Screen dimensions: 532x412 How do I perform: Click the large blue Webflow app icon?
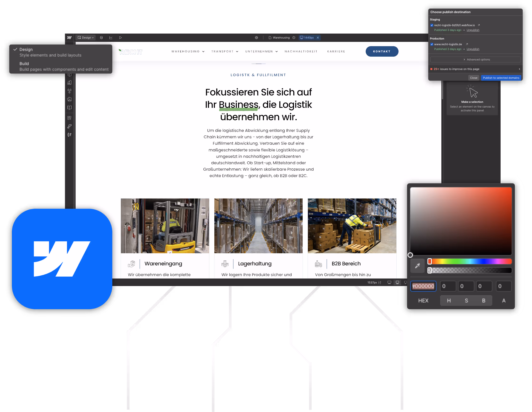(x=62, y=259)
